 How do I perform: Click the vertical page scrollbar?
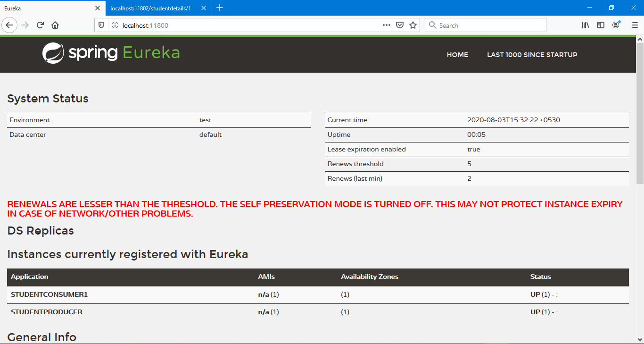(640, 113)
